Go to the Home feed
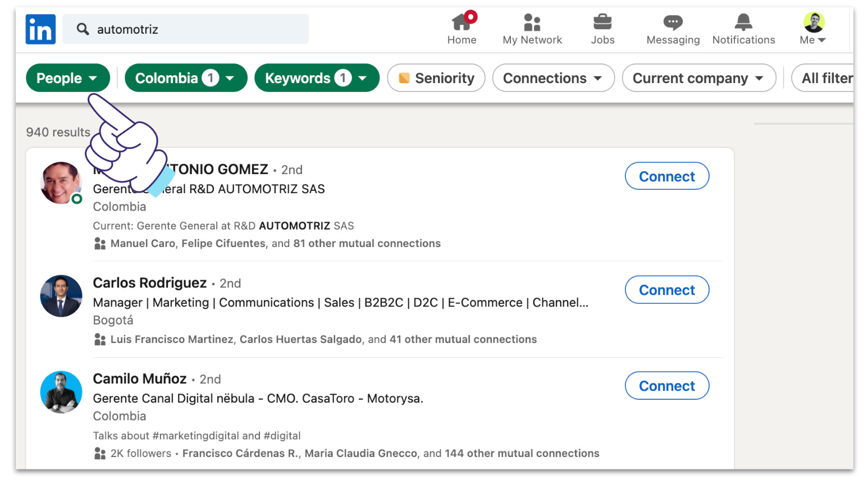The image size is (868, 484). [462, 29]
